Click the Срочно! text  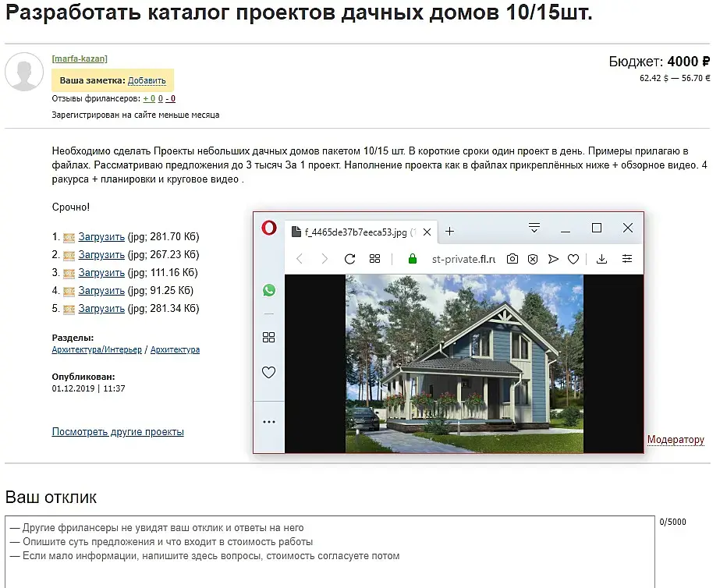pos(71,207)
